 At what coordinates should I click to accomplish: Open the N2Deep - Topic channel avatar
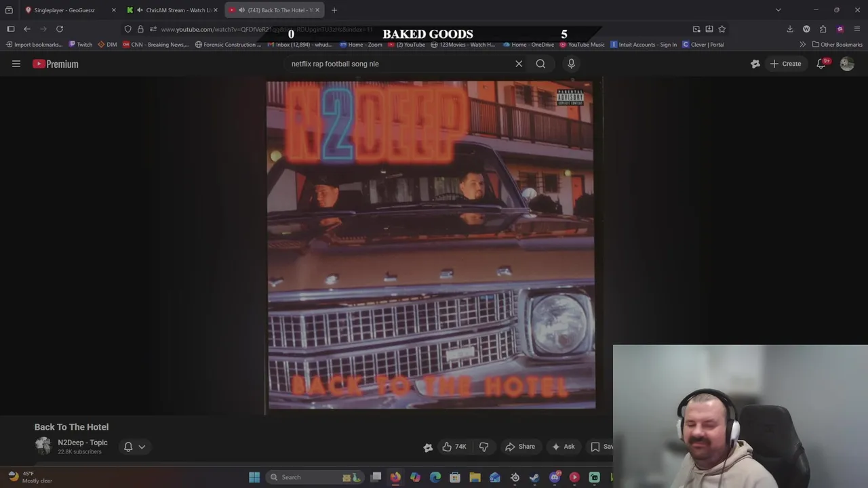pyautogui.click(x=43, y=445)
